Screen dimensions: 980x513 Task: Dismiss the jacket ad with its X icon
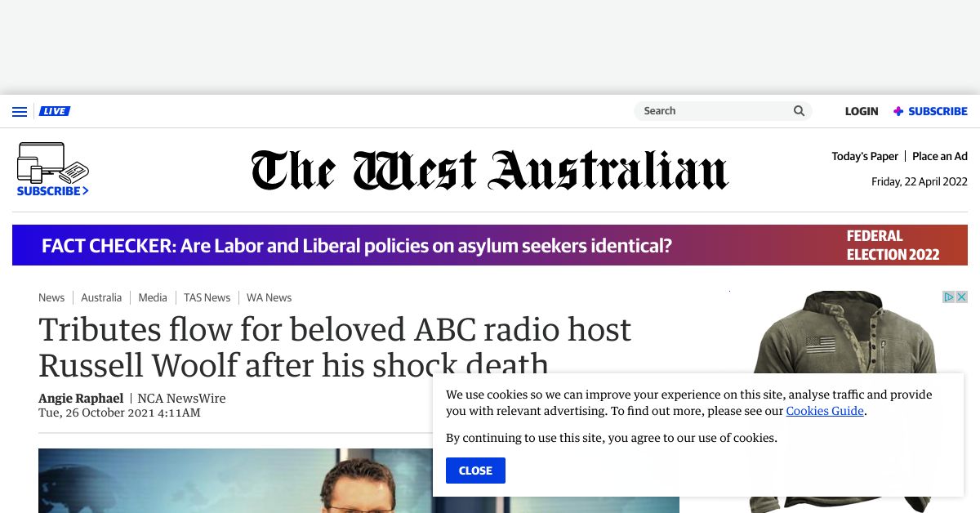962,297
